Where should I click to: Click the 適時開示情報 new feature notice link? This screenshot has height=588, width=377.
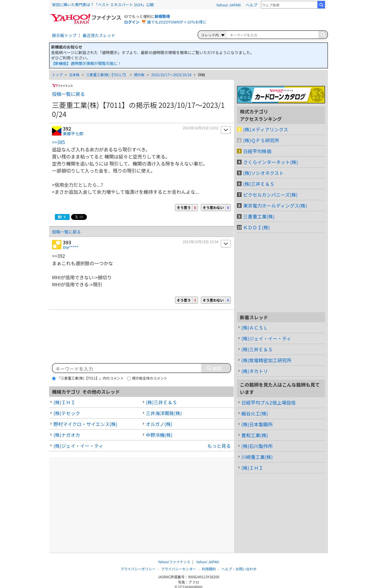[86, 64]
